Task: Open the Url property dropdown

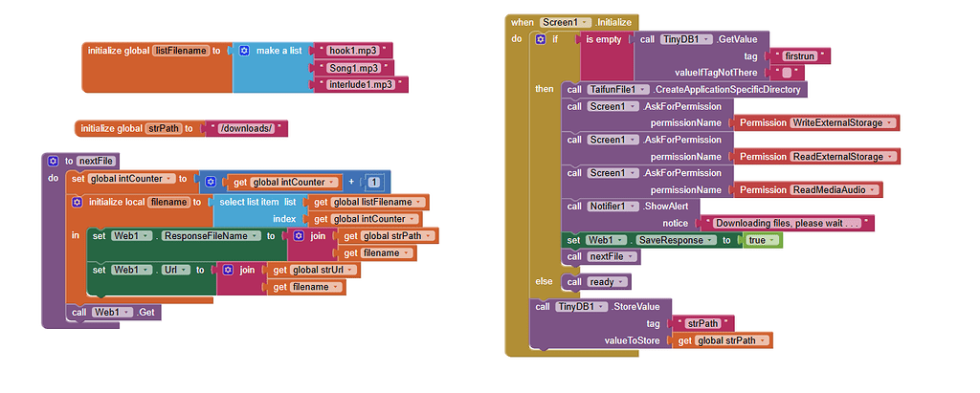Action: click(185, 270)
